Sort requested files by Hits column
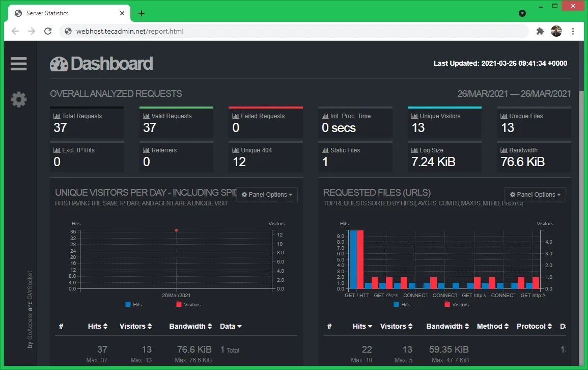The width and height of the screenshot is (588, 370). click(362, 326)
